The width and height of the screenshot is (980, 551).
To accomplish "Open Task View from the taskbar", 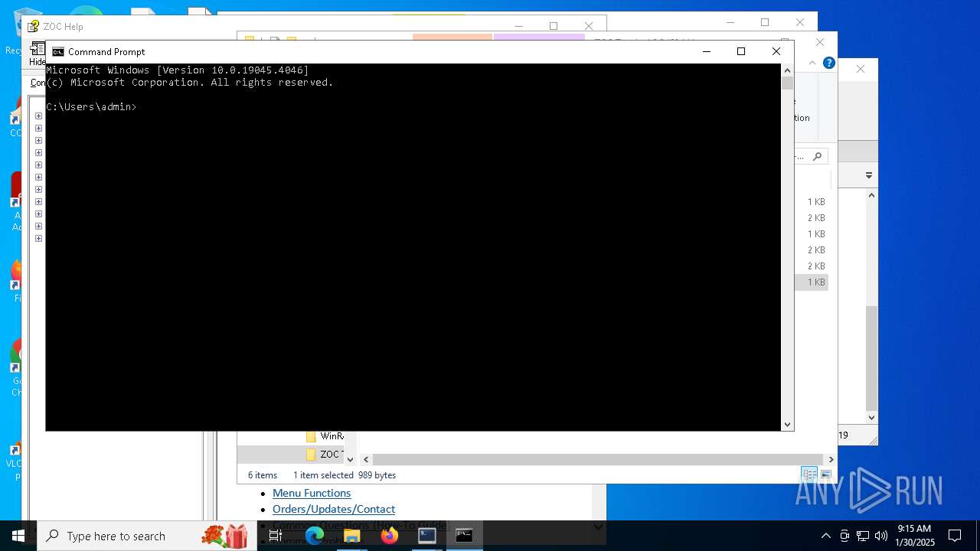I will 276,536.
